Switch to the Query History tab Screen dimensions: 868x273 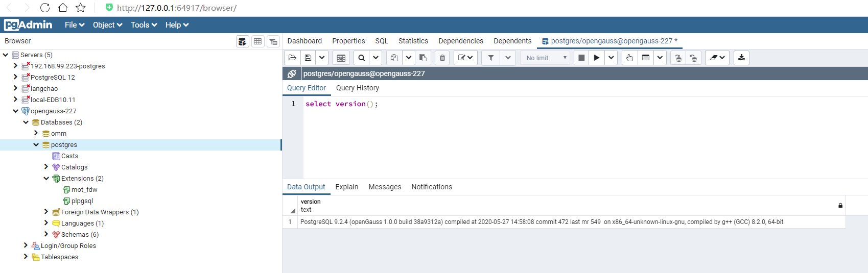tap(357, 88)
